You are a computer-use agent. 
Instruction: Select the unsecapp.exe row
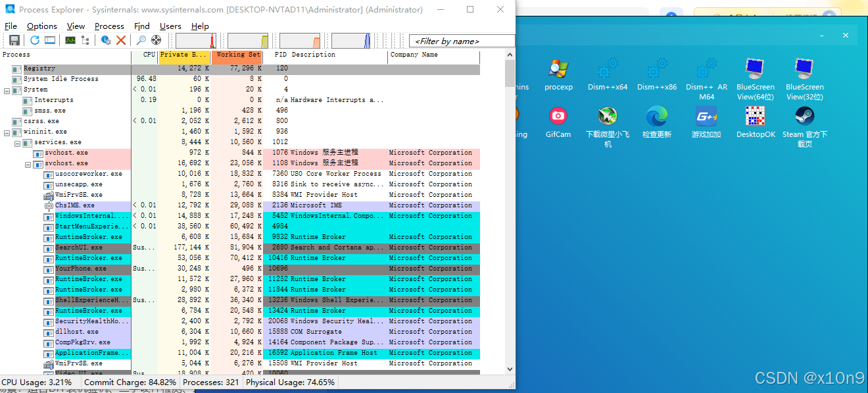tap(240, 184)
